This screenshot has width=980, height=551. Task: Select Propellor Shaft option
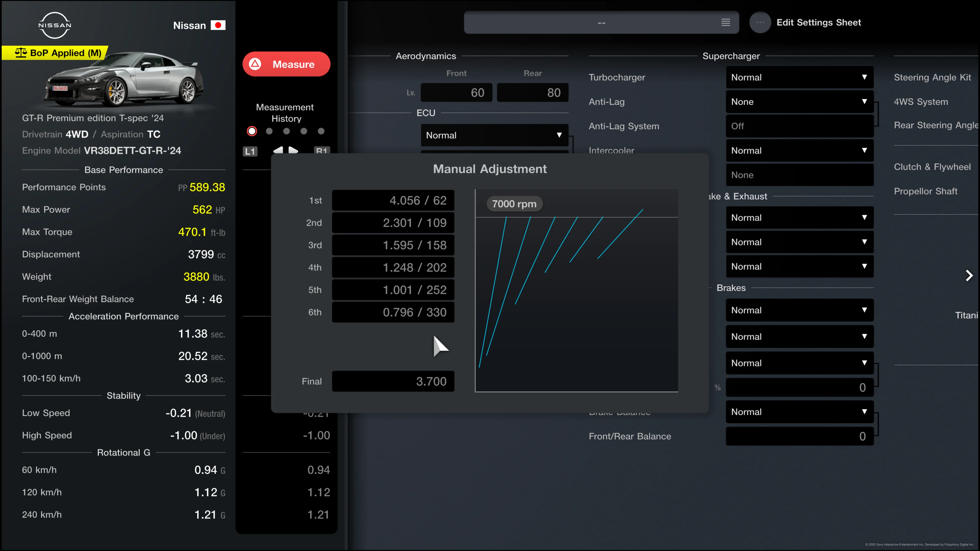[925, 191]
